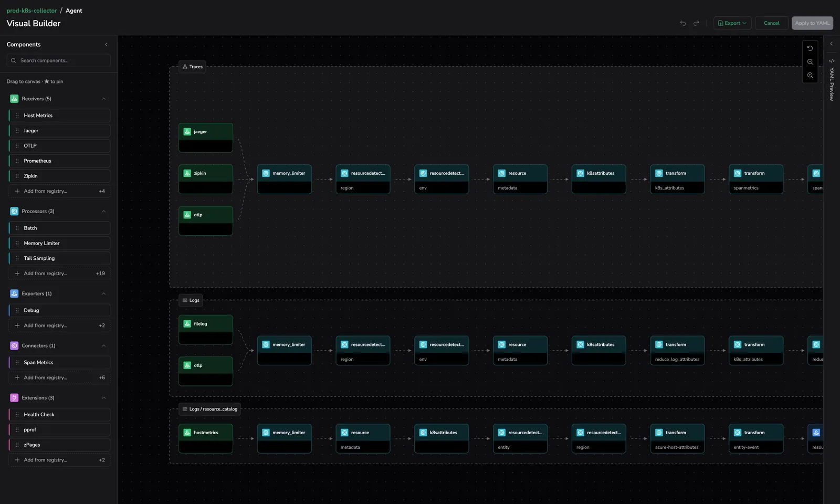The image size is (840, 504).
Task: Click the Apply to YAML button
Action: pyautogui.click(x=812, y=23)
